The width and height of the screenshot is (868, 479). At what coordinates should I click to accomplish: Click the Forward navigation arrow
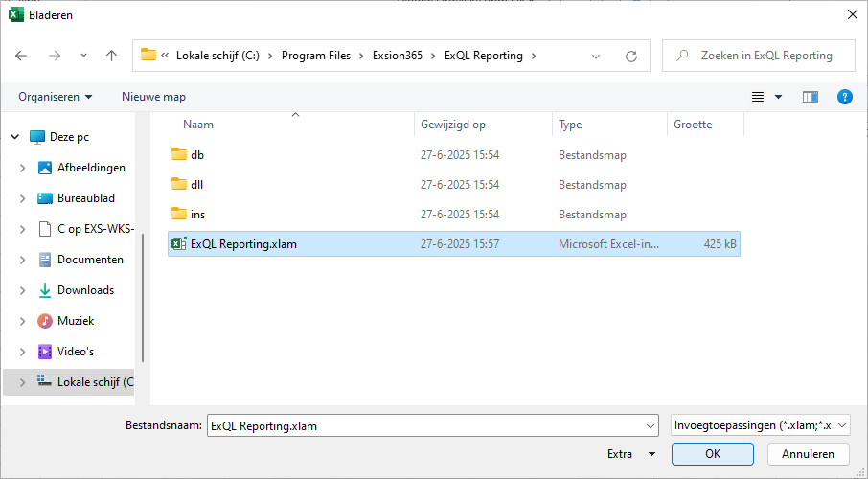click(55, 56)
